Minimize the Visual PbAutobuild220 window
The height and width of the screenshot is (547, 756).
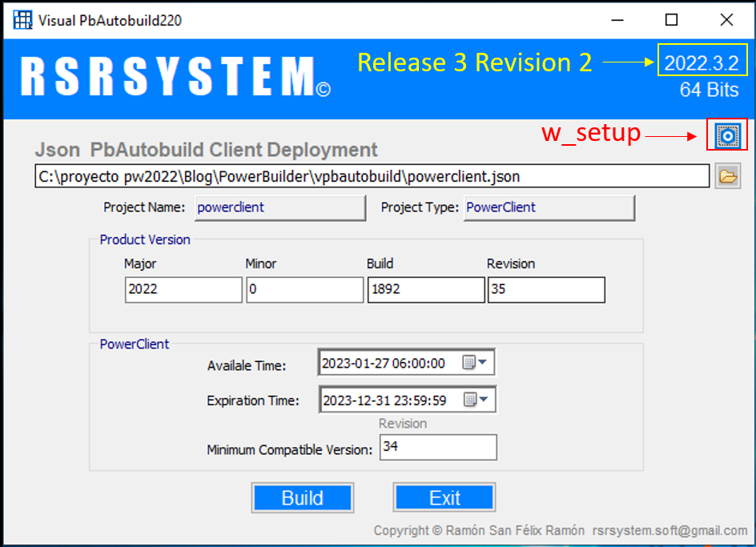click(x=617, y=20)
